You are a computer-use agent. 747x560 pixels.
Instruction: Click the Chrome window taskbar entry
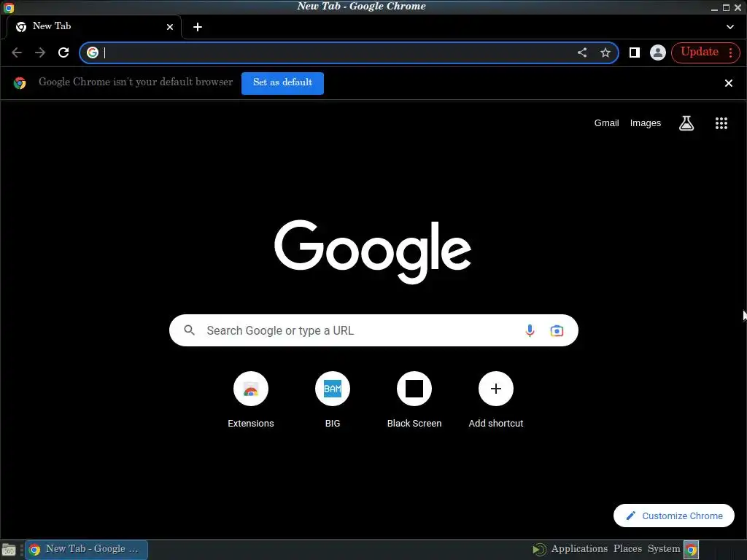coord(86,550)
